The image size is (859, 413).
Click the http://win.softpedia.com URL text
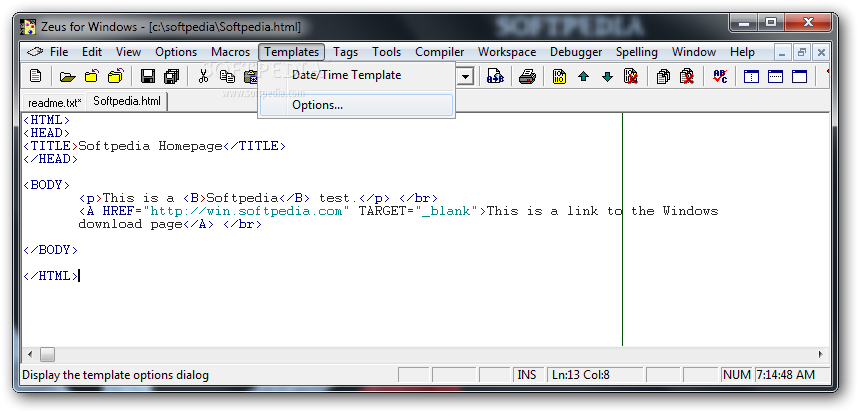coord(247,211)
